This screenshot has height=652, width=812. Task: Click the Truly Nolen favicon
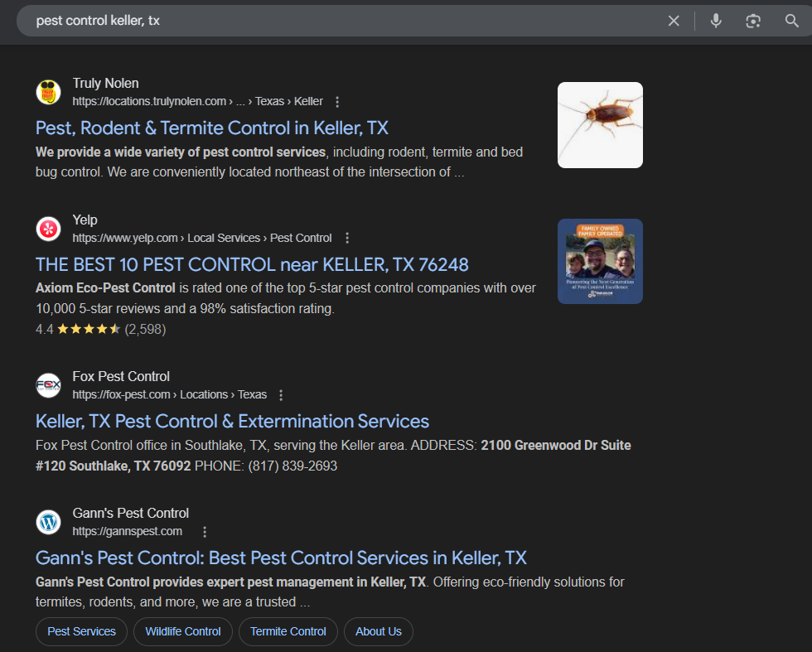click(49, 92)
